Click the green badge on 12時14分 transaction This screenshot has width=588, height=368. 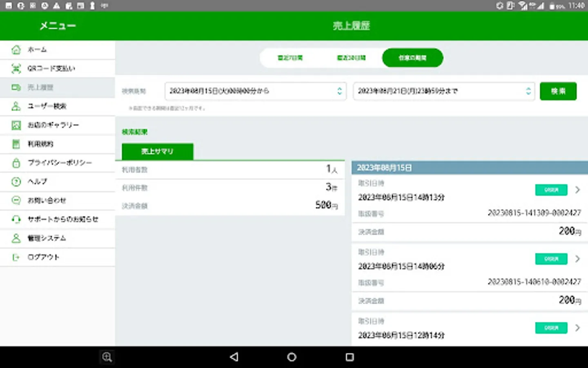point(551,328)
